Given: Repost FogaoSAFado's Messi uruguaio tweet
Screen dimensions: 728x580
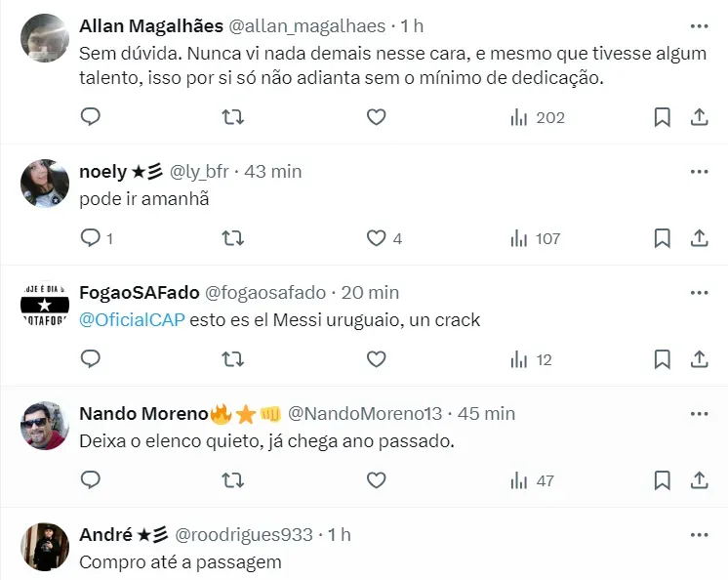Looking at the screenshot, I should [x=233, y=359].
